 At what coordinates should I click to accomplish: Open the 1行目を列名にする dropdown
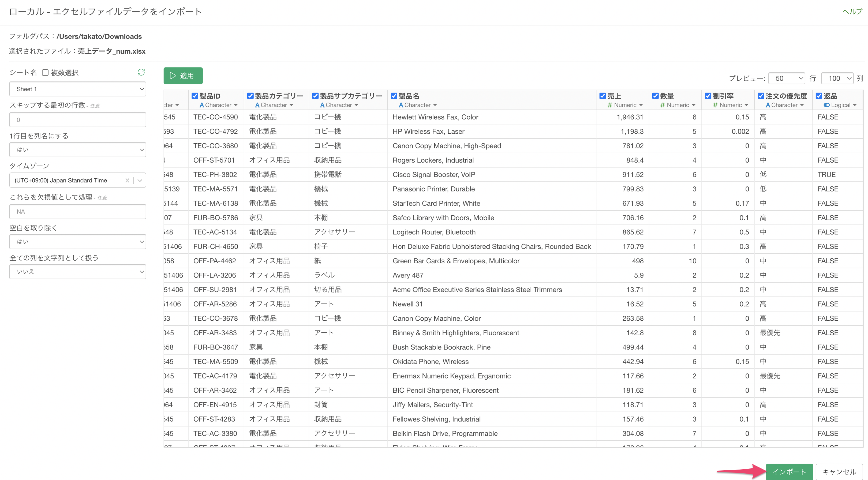[x=77, y=149]
